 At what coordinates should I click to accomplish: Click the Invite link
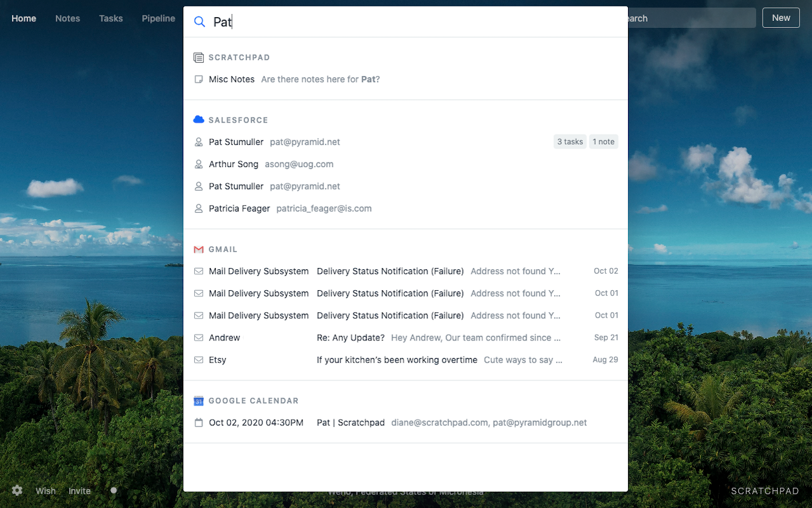[x=79, y=490]
